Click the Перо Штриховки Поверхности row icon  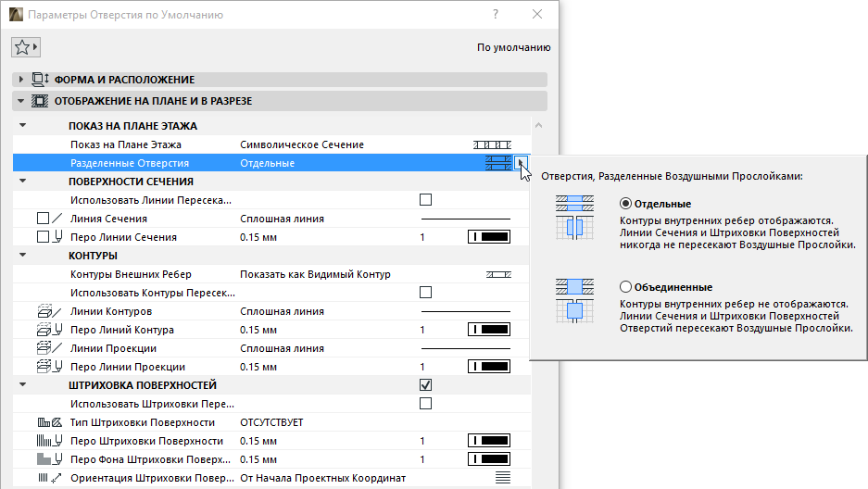coord(49,441)
